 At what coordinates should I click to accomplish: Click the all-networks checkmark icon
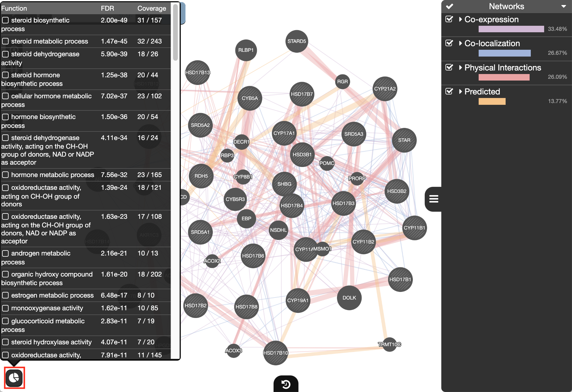pos(449,6)
